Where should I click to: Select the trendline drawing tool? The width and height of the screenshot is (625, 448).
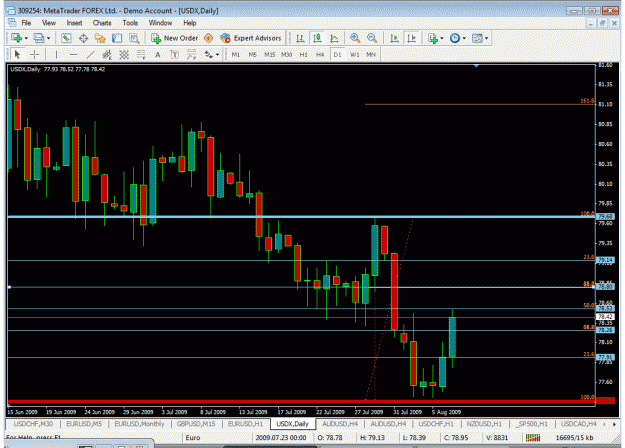(x=90, y=55)
